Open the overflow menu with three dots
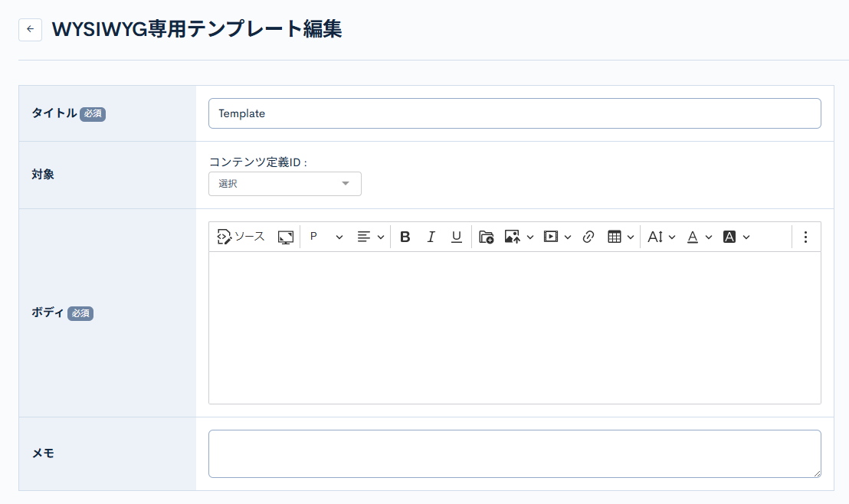849x504 pixels. pyautogui.click(x=805, y=237)
